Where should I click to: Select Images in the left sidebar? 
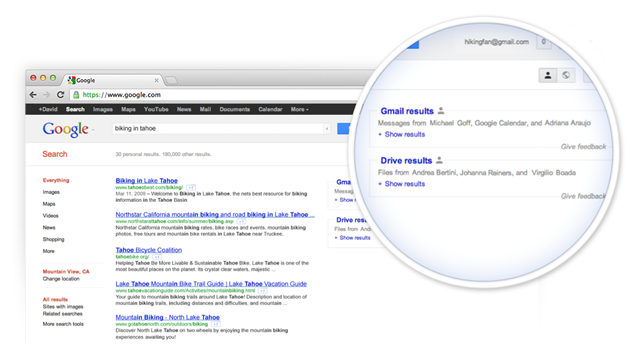pos(51,192)
